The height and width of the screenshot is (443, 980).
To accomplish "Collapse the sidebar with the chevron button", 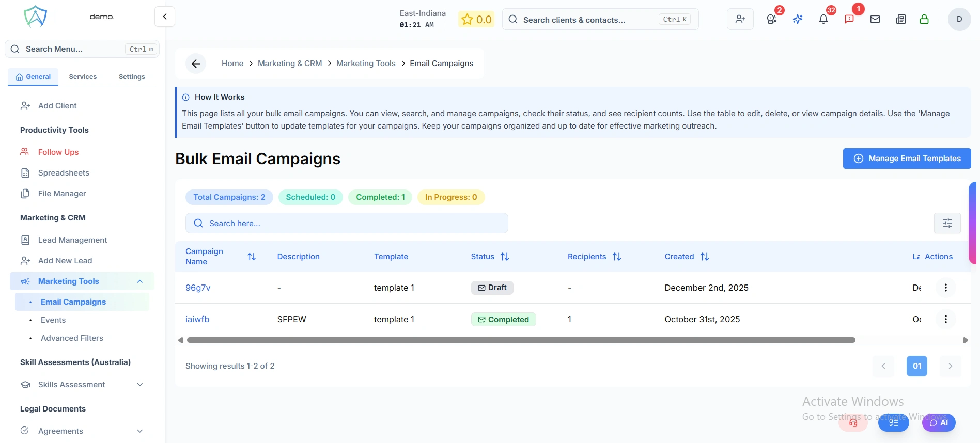I will [x=165, y=17].
